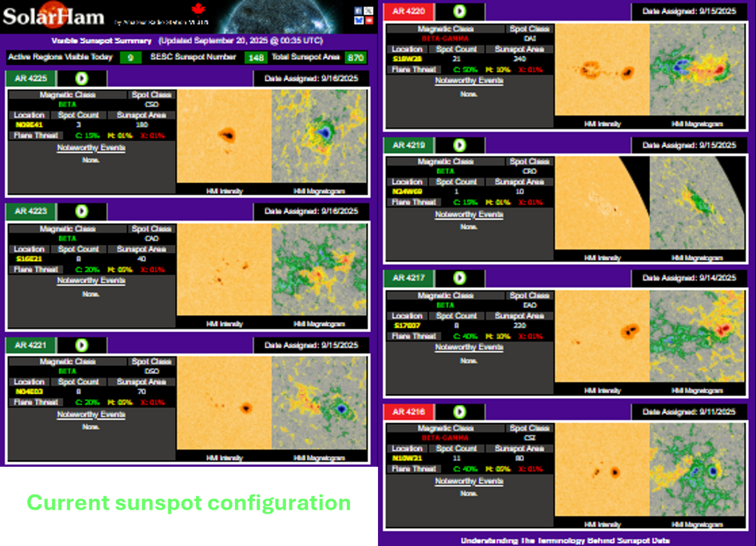
Task: Select the red AR 4220 label
Action: pyautogui.click(x=408, y=12)
